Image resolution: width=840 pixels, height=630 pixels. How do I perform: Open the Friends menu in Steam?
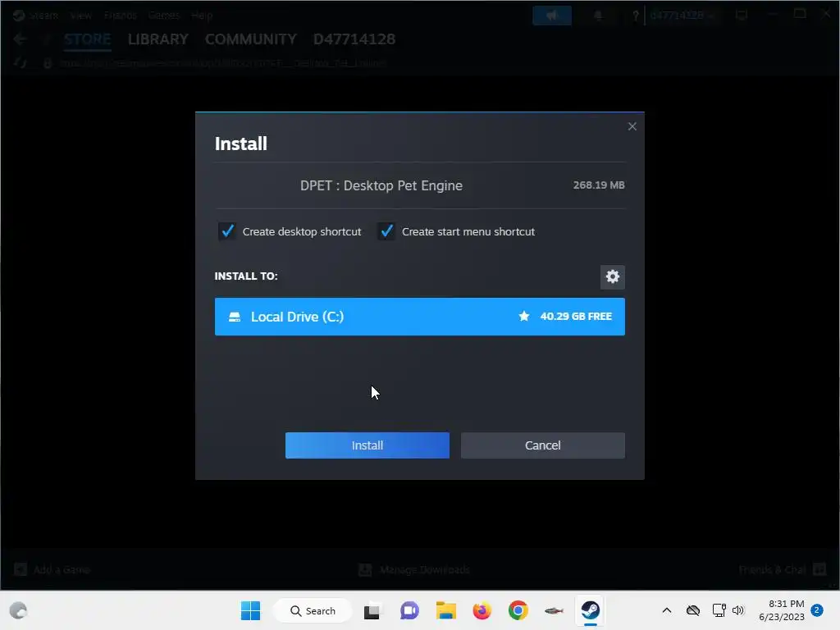coord(120,16)
